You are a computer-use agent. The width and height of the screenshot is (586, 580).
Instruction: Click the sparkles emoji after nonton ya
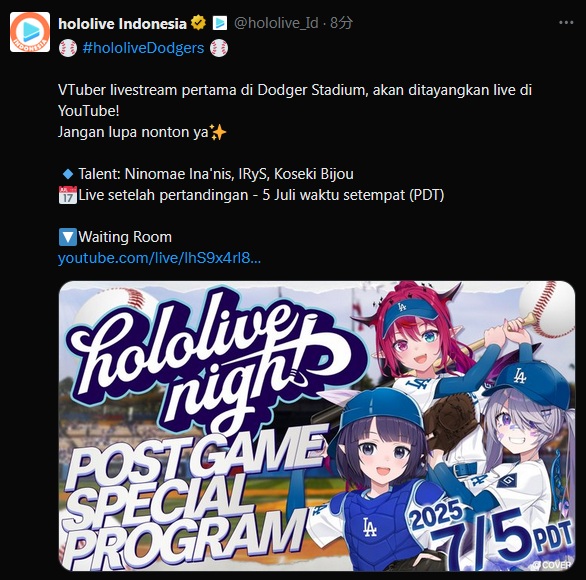(x=218, y=132)
